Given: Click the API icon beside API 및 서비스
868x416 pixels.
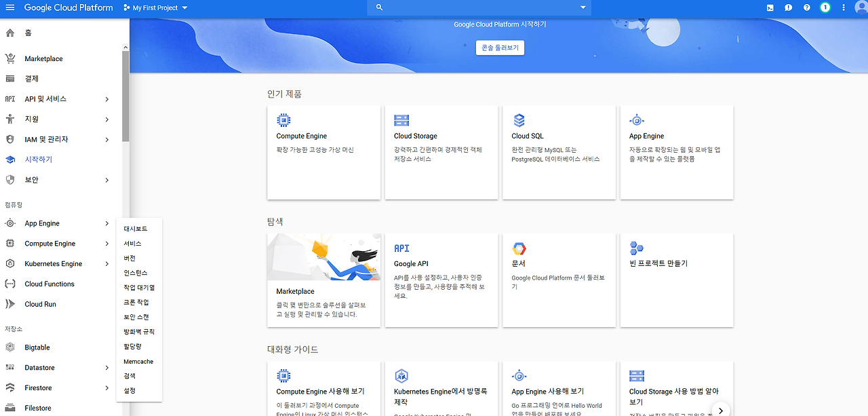Looking at the screenshot, I should 10,99.
